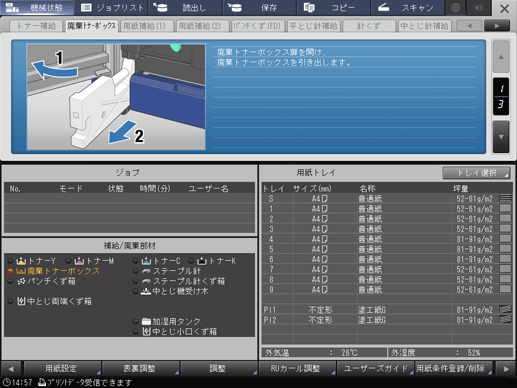Select the トナーC supply indicator
The width and height of the screenshot is (517, 388).
(157, 261)
